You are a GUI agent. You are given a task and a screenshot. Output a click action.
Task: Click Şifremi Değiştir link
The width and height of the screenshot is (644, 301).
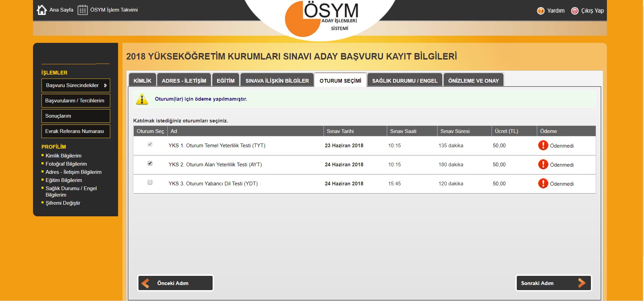[x=63, y=203]
